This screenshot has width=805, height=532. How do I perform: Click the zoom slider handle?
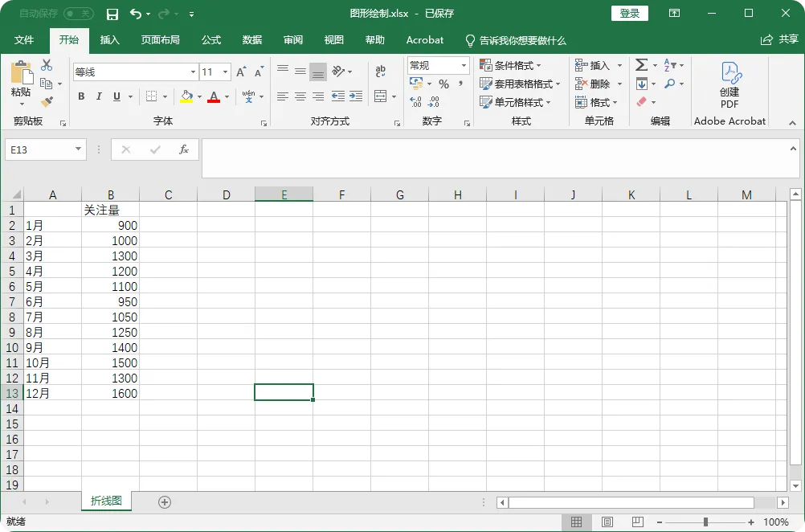coord(705,522)
